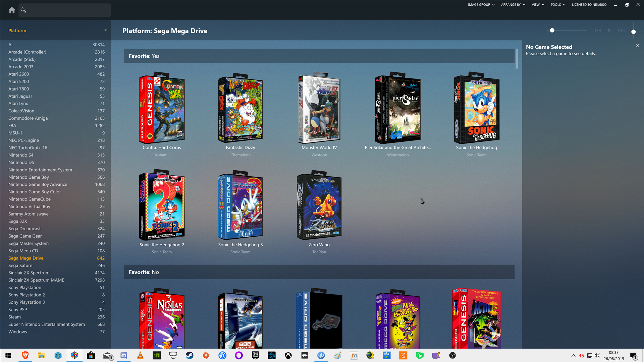
Task: Open Xbox app from taskbar
Action: pyautogui.click(x=288, y=355)
